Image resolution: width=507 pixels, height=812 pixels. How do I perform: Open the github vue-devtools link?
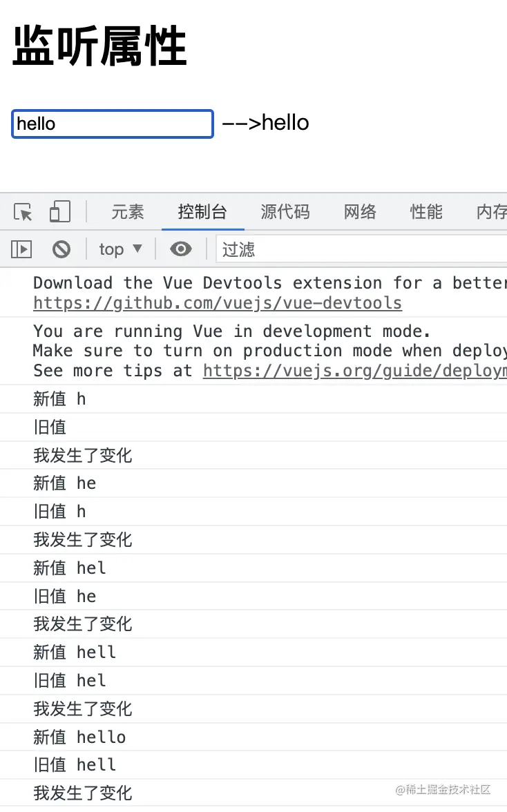point(218,303)
